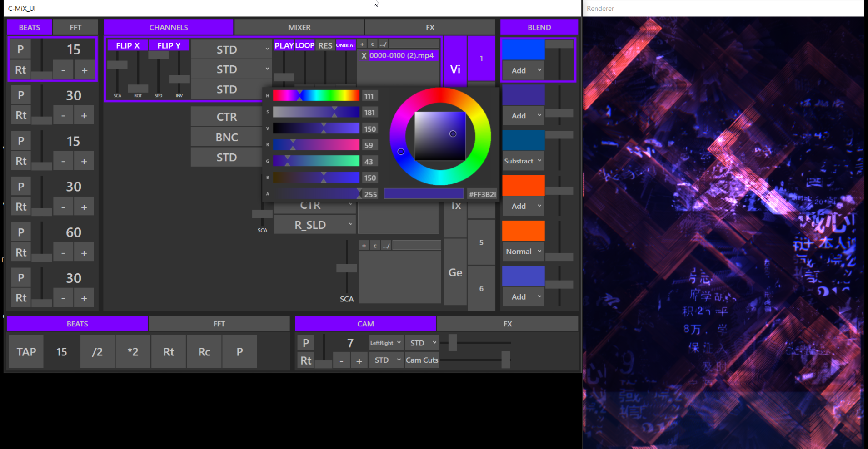
Task: Click the /2 halve tempo button
Action: coord(97,352)
